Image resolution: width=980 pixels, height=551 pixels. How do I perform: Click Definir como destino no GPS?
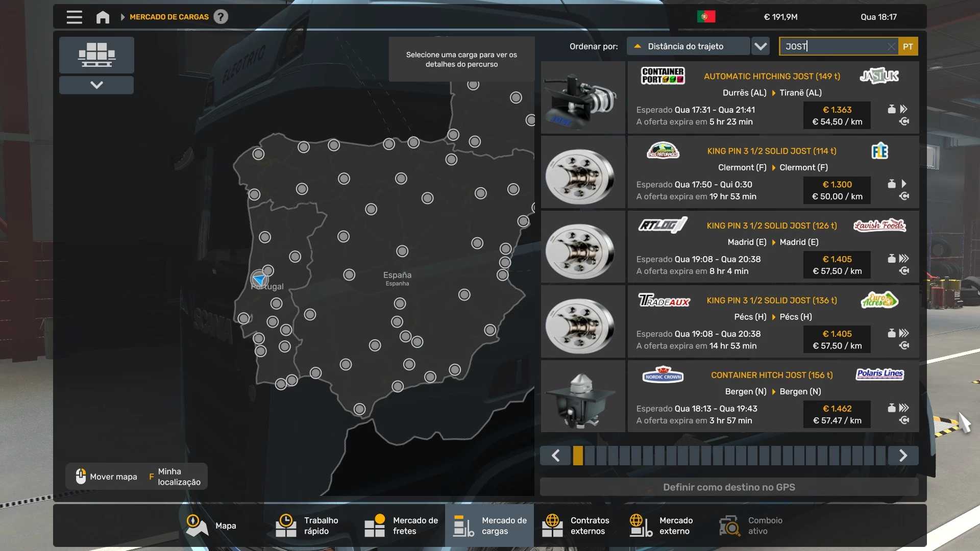(729, 487)
